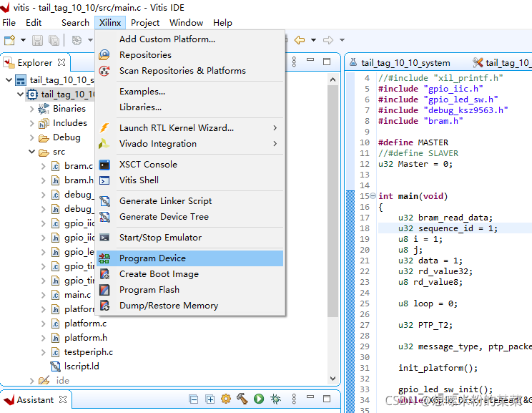Open the back navigation history dropdown
This screenshot has height=413, width=532.
(x=313, y=40)
